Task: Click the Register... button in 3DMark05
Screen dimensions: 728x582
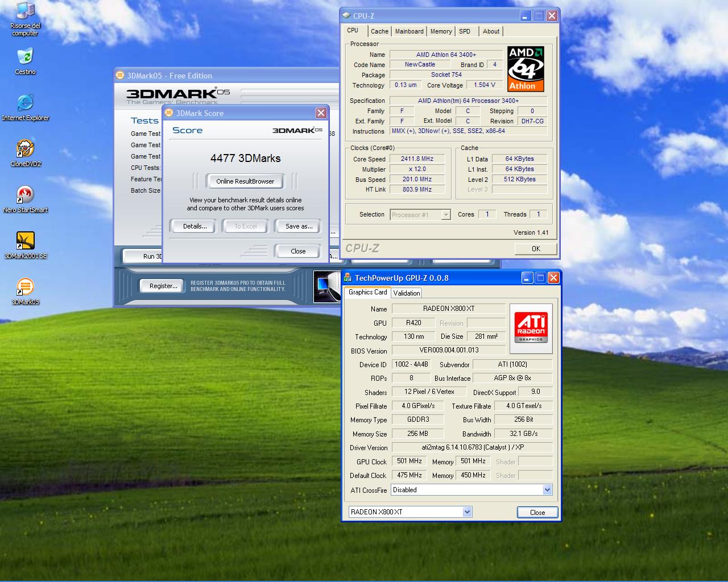Action: click(163, 286)
